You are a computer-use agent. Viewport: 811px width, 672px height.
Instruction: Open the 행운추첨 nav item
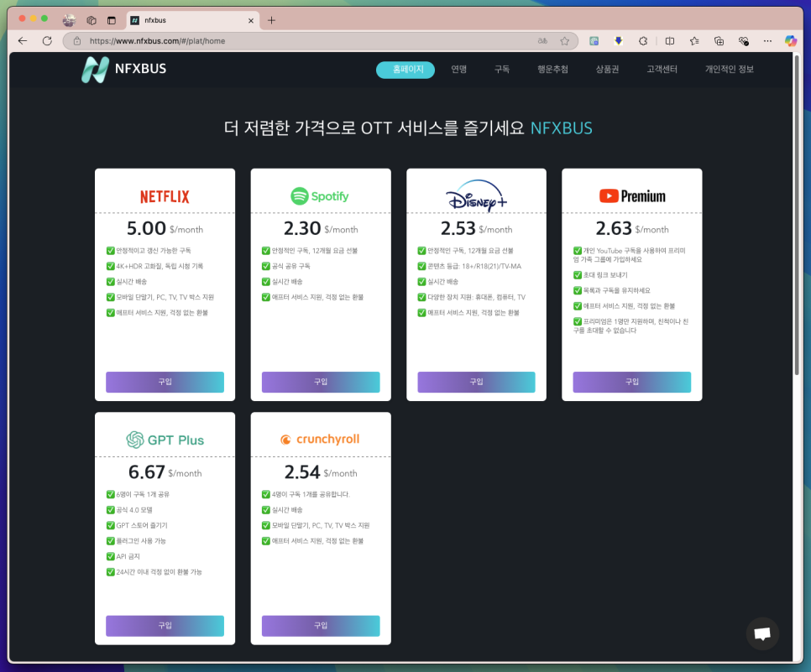pos(552,70)
